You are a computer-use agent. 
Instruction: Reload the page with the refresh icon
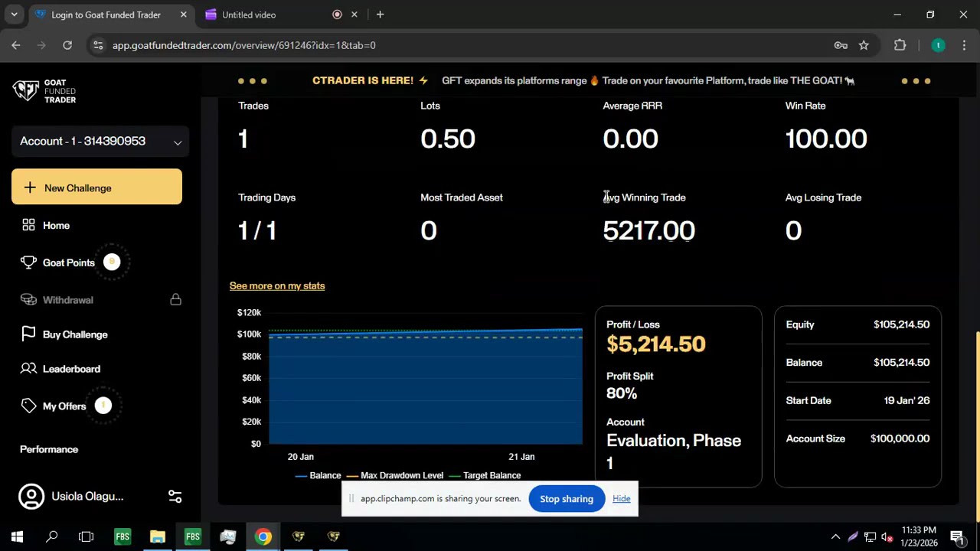pyautogui.click(x=67, y=45)
